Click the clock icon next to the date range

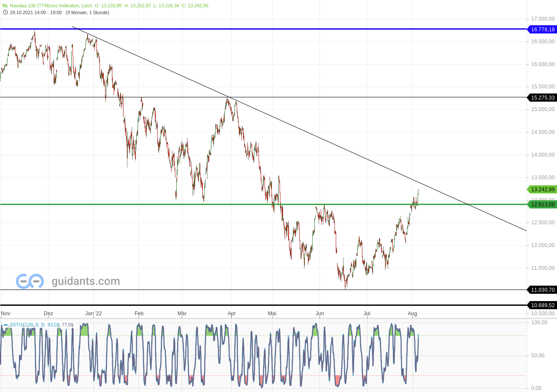click(4, 12)
